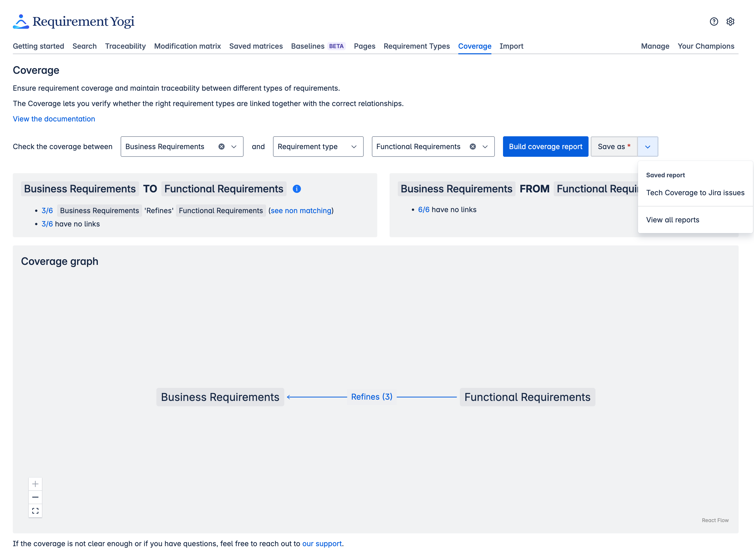Expand the Business Requirements dropdown

(x=234, y=147)
